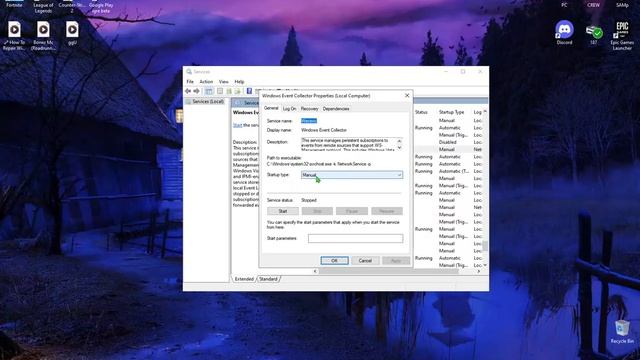Toggle the Show/Hide Console Tree toolbar icon

pos(209,91)
